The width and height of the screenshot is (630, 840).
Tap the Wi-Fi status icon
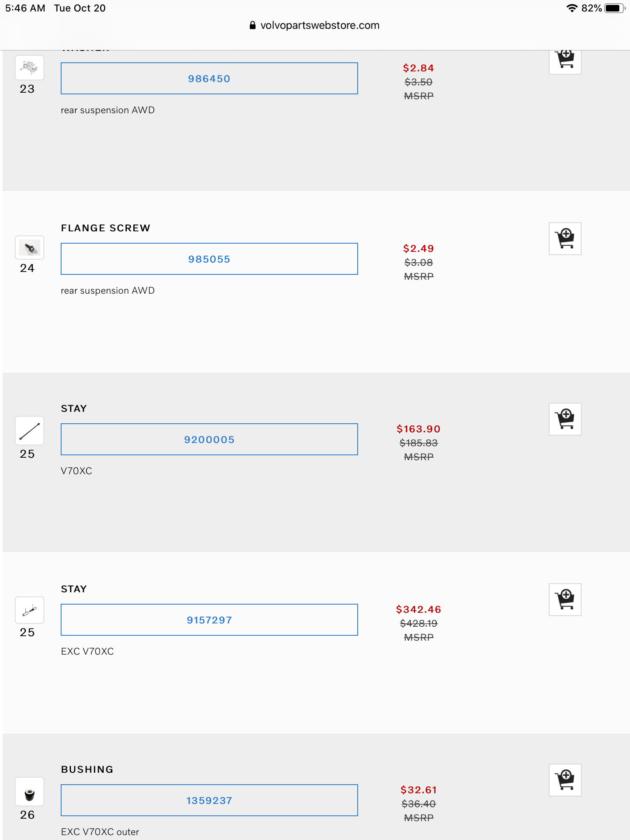click(x=571, y=8)
